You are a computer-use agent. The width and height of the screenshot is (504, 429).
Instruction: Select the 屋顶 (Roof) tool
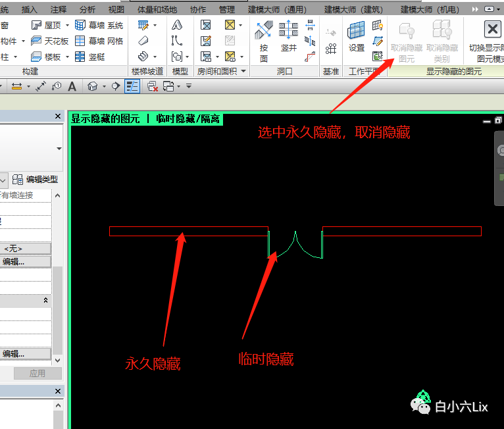pyautogui.click(x=45, y=25)
